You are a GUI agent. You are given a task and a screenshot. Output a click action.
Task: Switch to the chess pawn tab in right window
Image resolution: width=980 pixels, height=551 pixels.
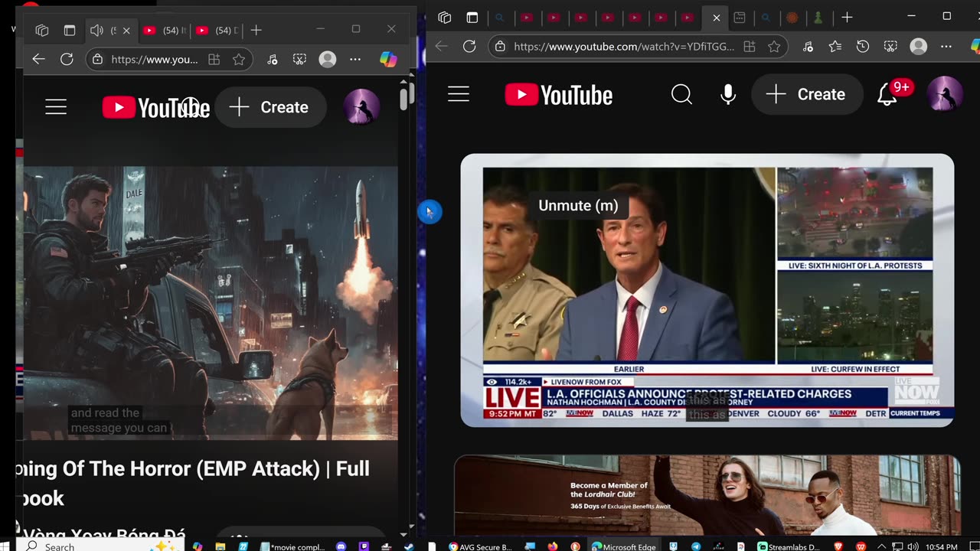click(x=819, y=18)
